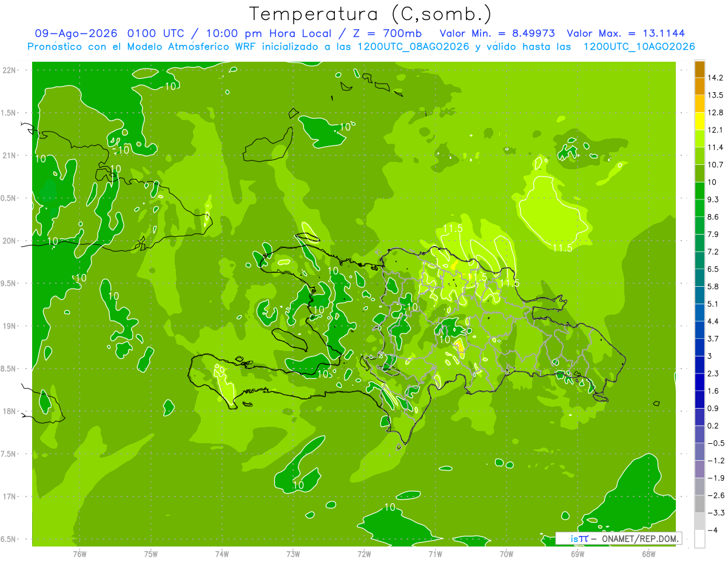
Task: Click the '21N' latitude axis label
Action: tap(10, 155)
